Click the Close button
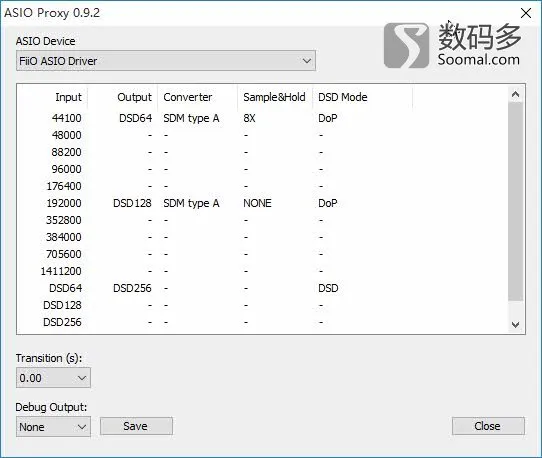This screenshot has height=458, width=542. tap(488, 426)
